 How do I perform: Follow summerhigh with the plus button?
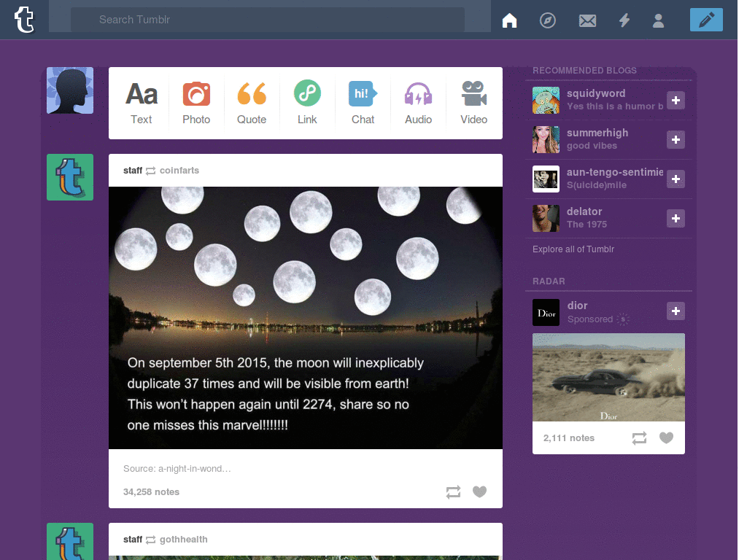676,140
